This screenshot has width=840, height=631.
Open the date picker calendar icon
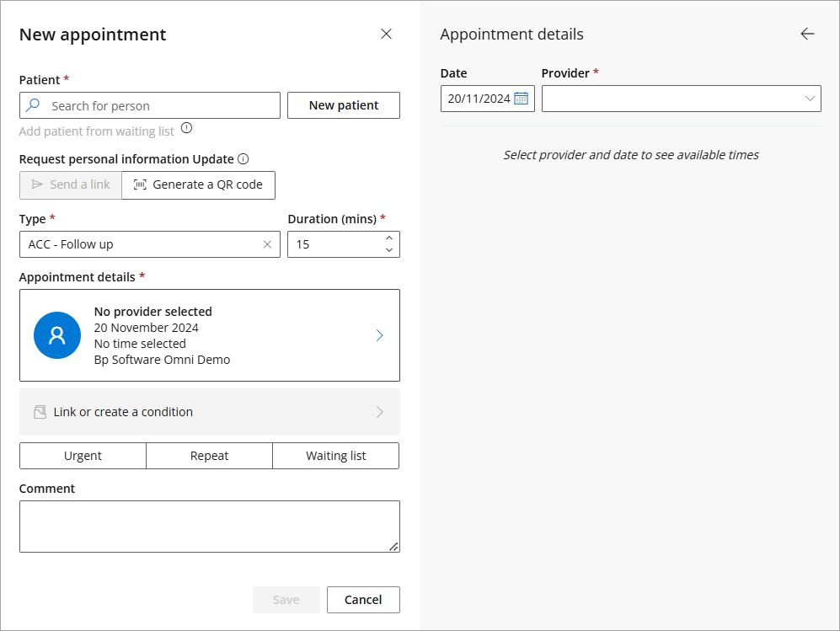(521, 99)
